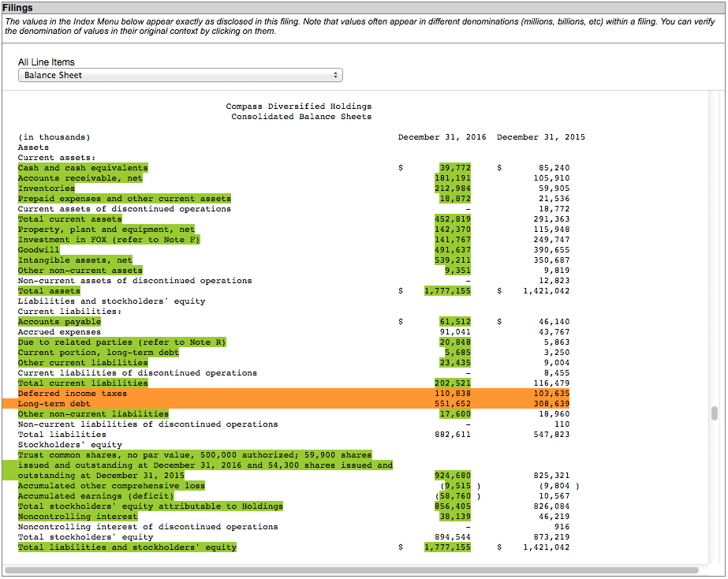Click the 539,211 intangible assets value
The height and width of the screenshot is (579, 728).
(453, 260)
